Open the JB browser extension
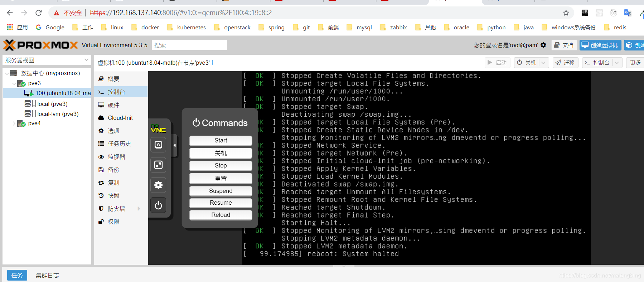The height and width of the screenshot is (282, 644). (x=585, y=13)
